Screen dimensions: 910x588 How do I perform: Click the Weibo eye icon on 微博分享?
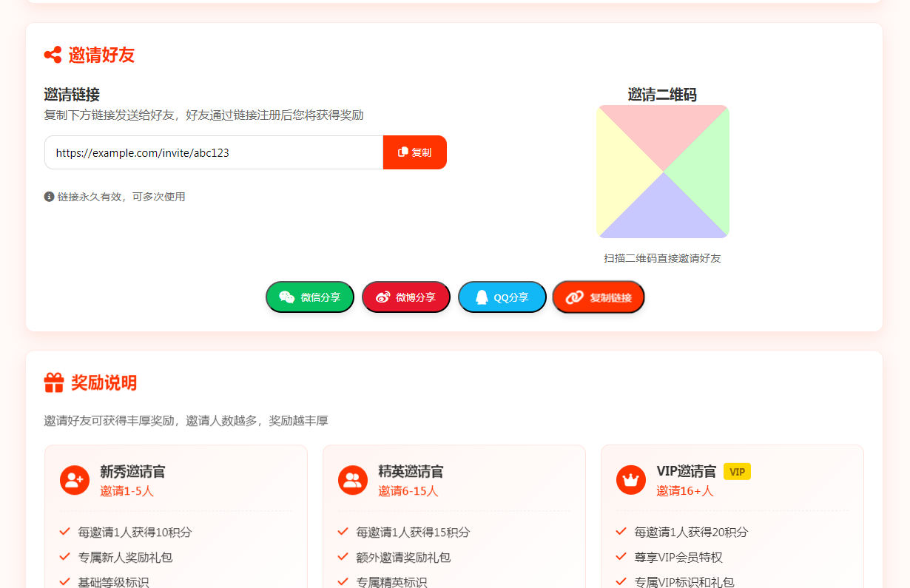pyautogui.click(x=382, y=297)
